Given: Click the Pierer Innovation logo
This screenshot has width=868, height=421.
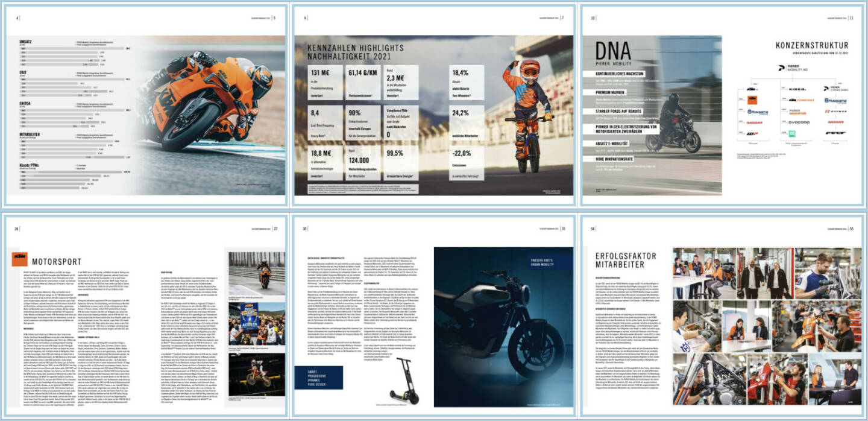Looking at the screenshot, I should 797,112.
